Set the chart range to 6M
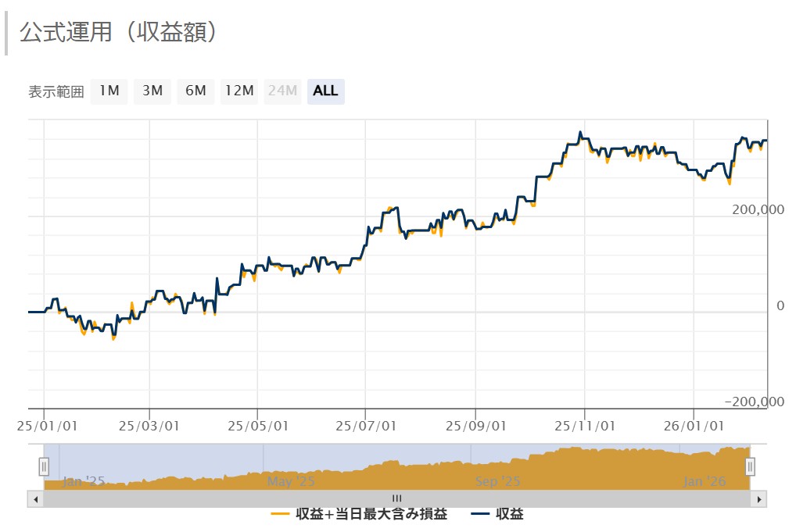Viewport: 796px width, 532px height. [x=195, y=91]
